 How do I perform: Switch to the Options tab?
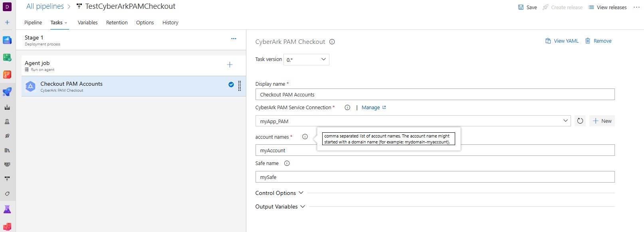click(x=145, y=23)
